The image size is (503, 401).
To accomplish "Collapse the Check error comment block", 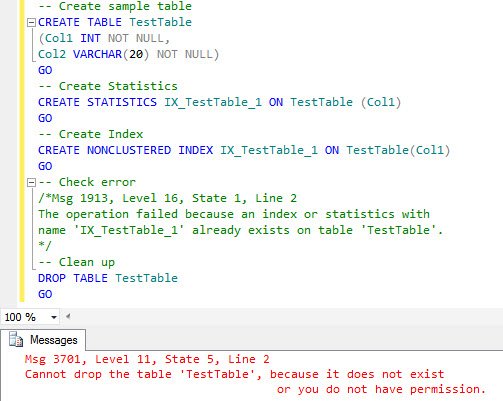I will coord(31,183).
